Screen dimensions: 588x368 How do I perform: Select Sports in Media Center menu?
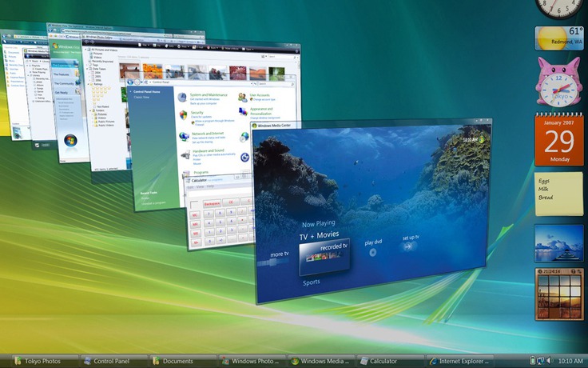pos(312,282)
